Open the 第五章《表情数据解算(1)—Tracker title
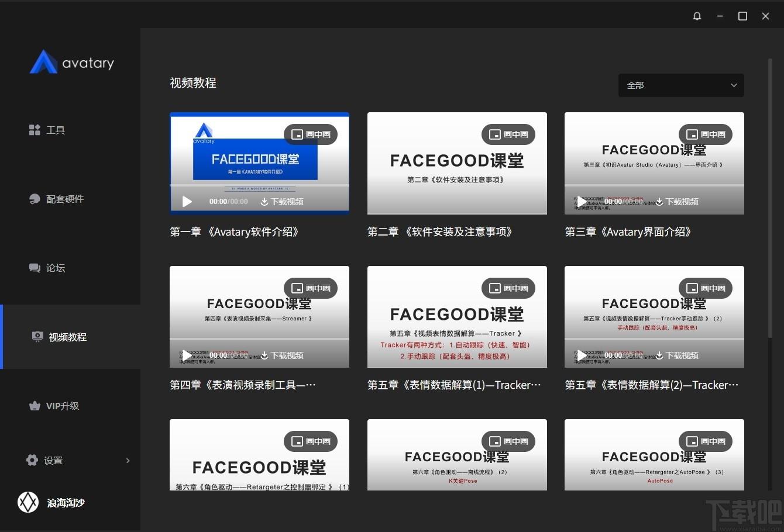The height and width of the screenshot is (532, 784). (x=454, y=385)
